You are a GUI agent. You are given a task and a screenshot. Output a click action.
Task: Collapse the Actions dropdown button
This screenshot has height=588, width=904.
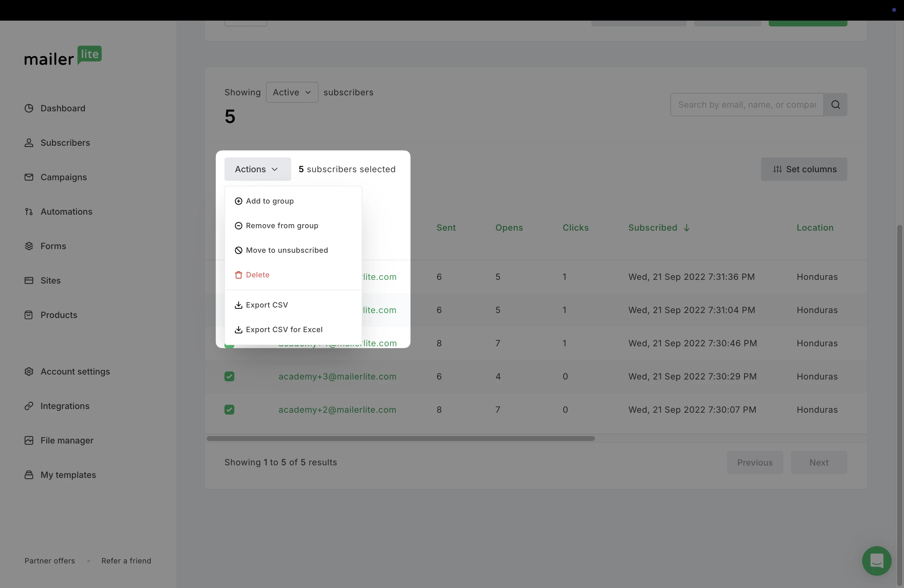pos(258,169)
